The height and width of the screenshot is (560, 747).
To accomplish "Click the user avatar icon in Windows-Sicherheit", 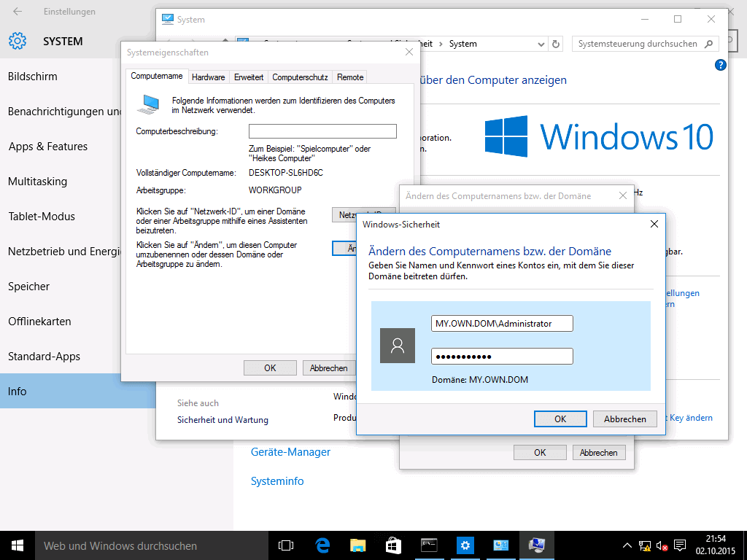I will tap(398, 346).
